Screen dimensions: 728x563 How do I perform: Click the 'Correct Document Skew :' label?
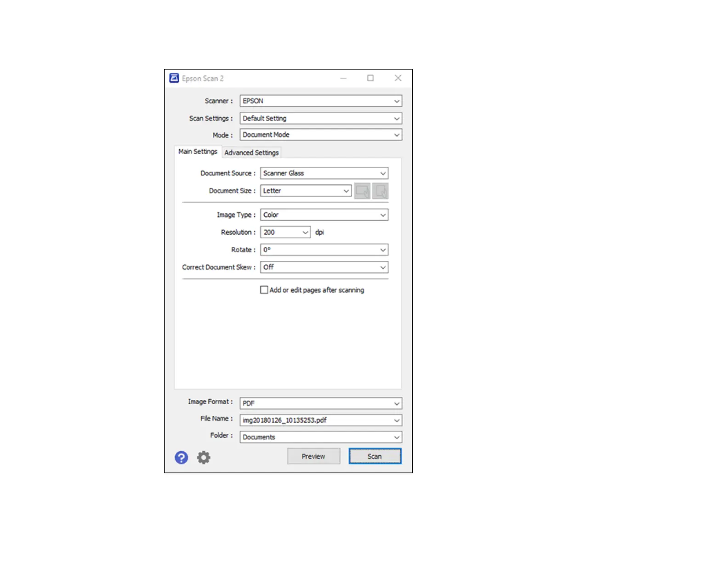219,267
